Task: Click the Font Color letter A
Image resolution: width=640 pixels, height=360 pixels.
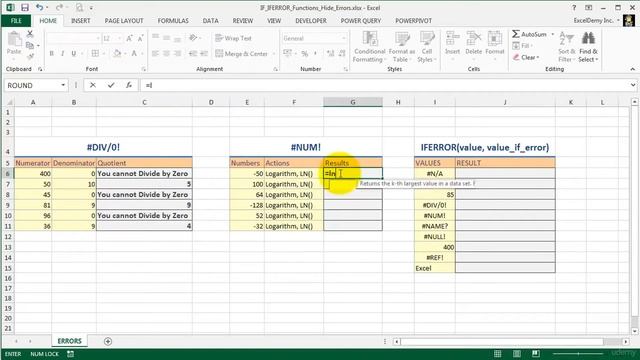Action: [134, 53]
